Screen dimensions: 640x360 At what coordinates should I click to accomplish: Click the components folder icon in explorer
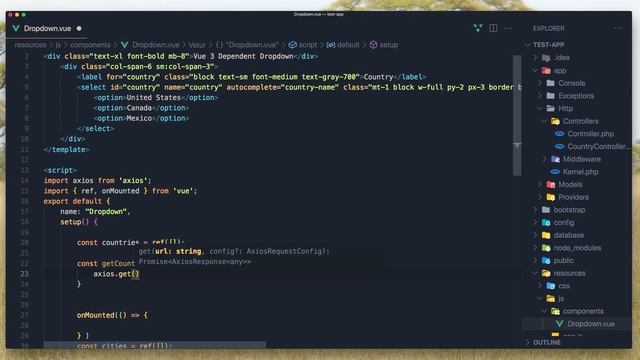(x=555, y=311)
